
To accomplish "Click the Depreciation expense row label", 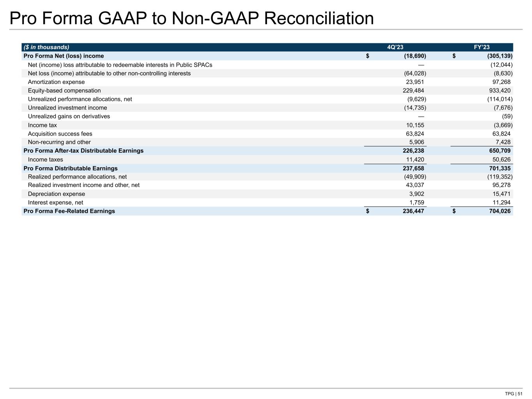I will point(57,194).
